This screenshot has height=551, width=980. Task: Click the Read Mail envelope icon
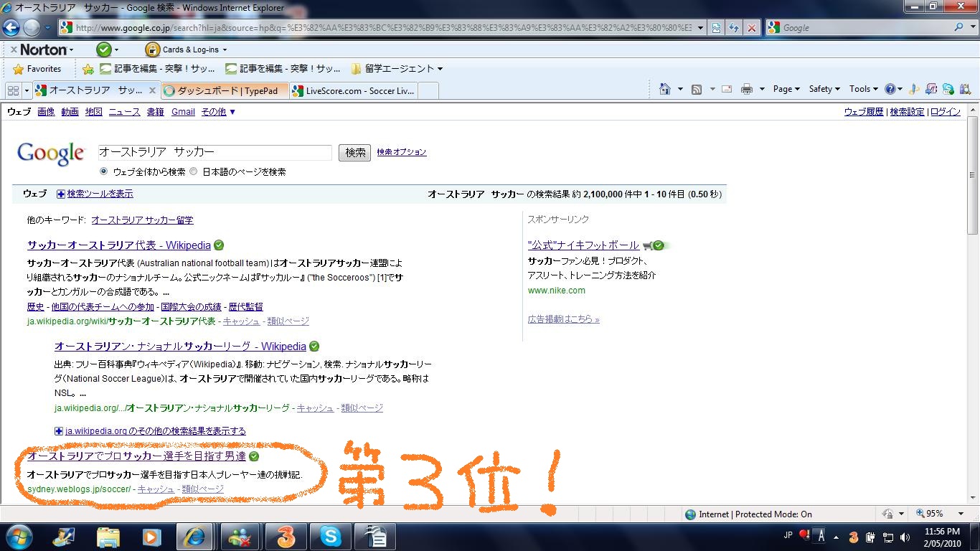(727, 89)
